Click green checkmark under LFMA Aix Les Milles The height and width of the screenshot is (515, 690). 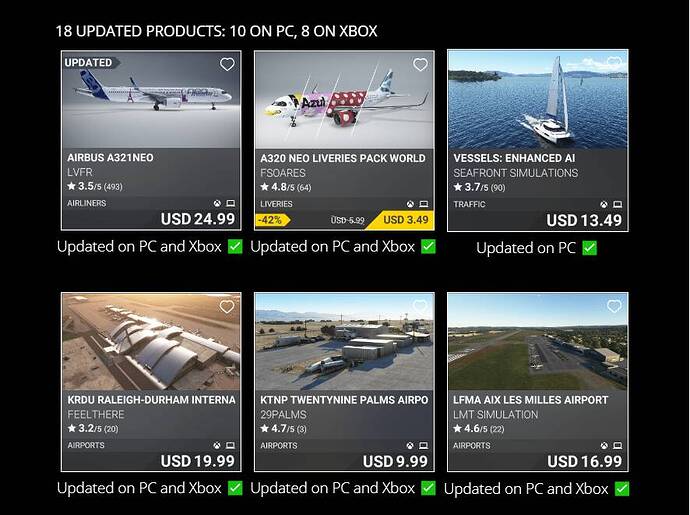pos(622,489)
